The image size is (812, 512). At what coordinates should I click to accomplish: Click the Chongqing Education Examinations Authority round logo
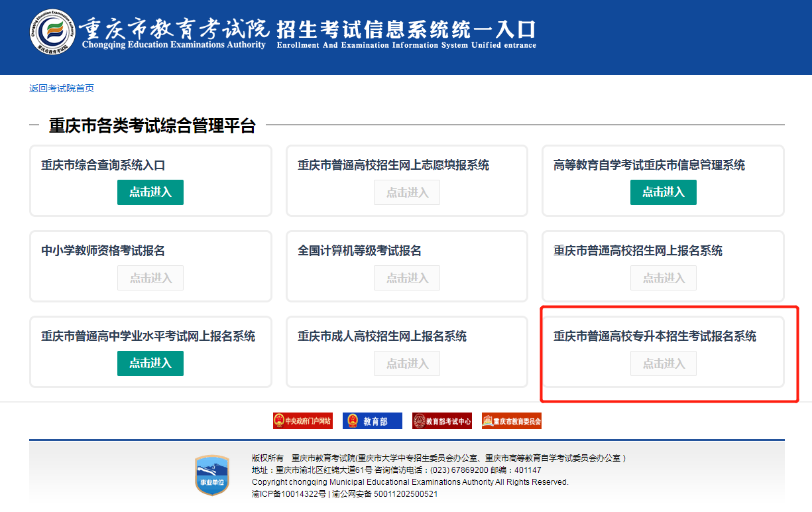pos(52,31)
